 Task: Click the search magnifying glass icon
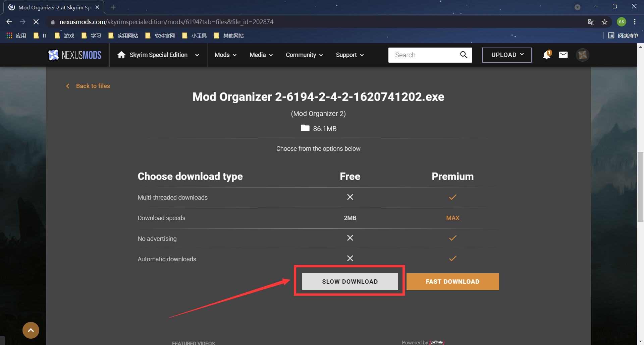click(x=464, y=55)
